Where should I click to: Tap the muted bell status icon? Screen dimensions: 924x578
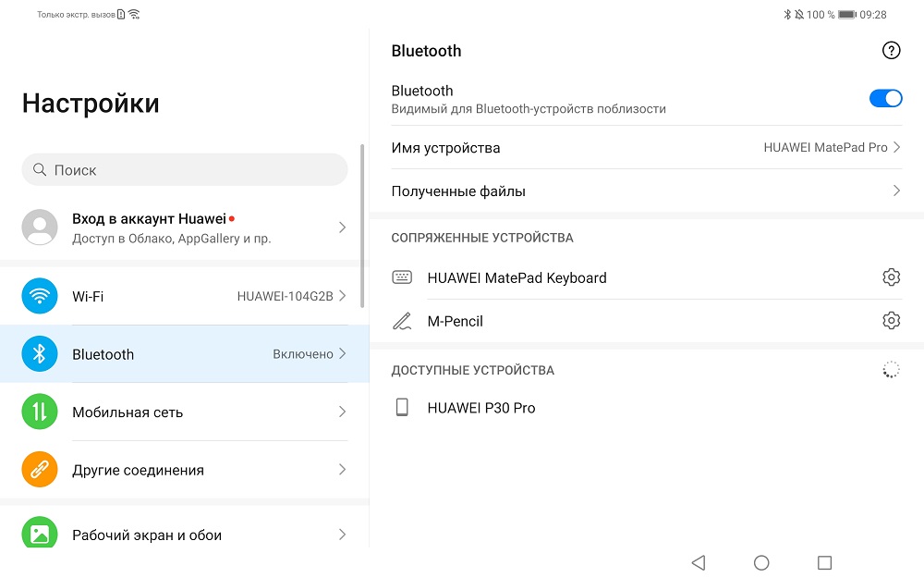coord(799,14)
